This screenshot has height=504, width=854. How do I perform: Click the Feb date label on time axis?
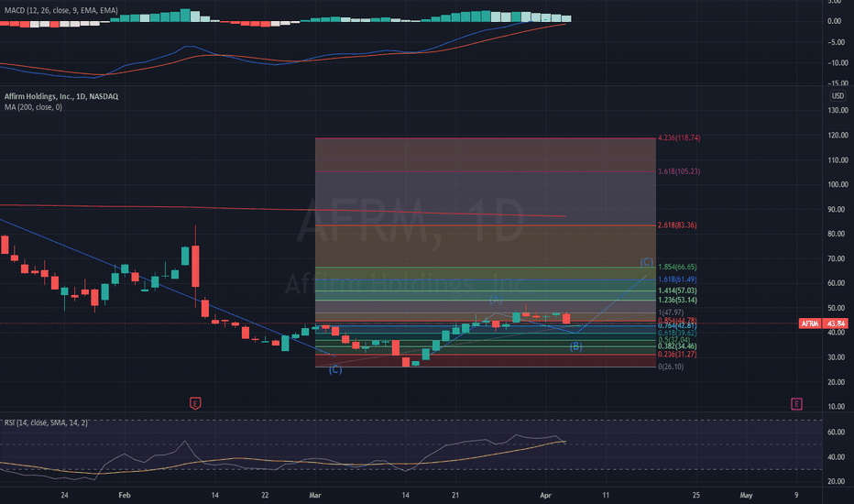click(x=125, y=495)
